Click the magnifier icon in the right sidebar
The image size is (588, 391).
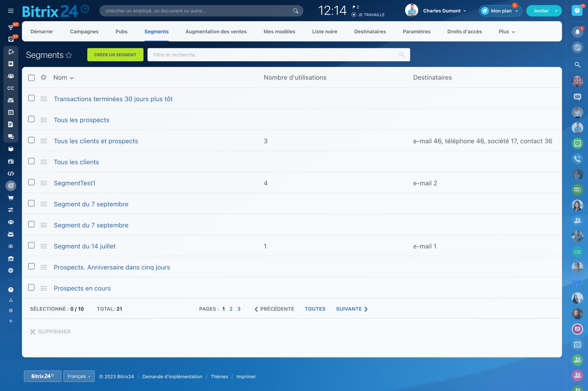pyautogui.click(x=577, y=65)
